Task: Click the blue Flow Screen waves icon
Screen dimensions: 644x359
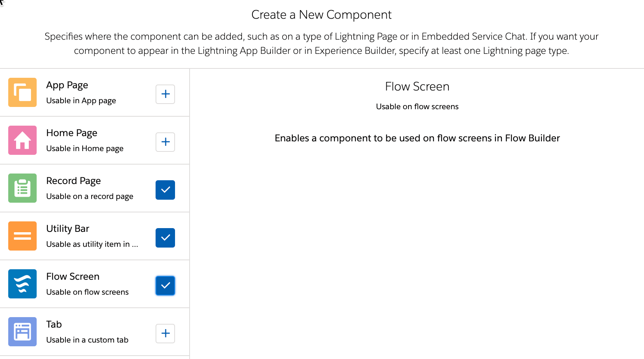Action: coord(22,284)
